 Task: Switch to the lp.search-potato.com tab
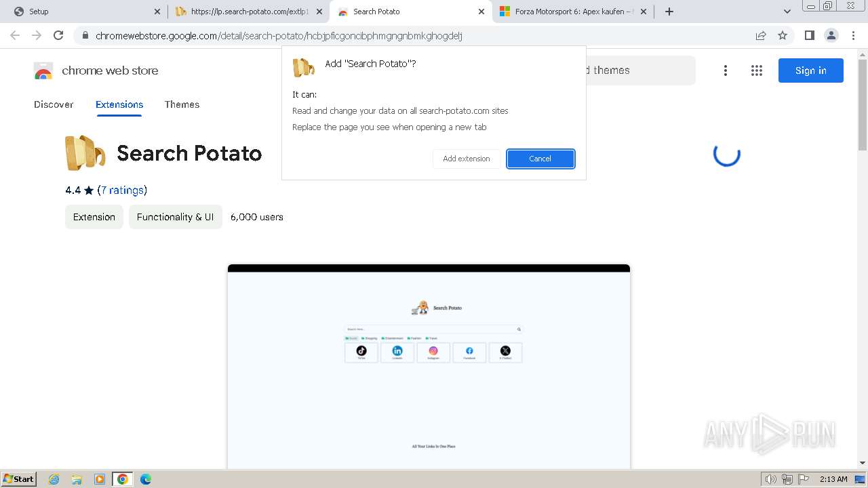[249, 12]
